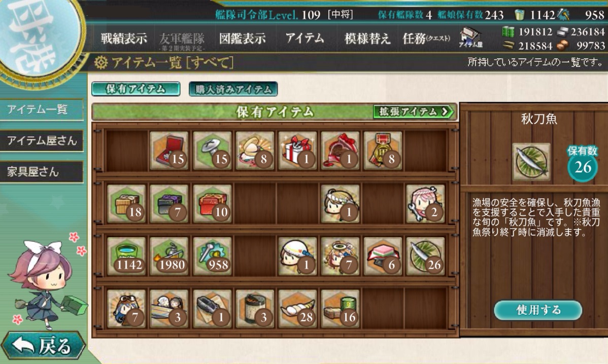
Task: Select the hishimochi item showing 6
Action: click(383, 256)
